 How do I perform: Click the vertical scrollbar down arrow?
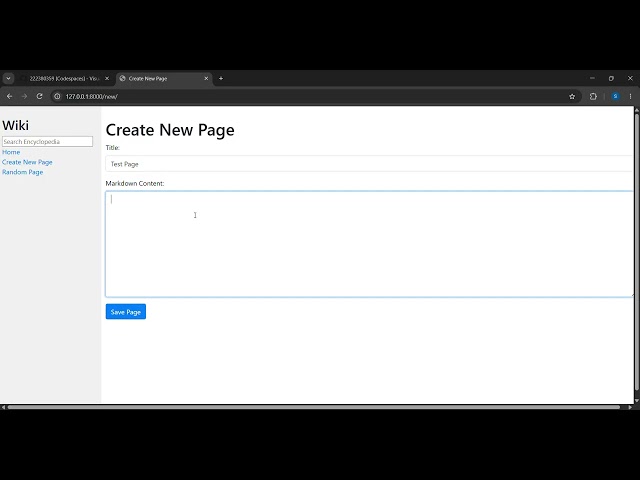pos(637,400)
